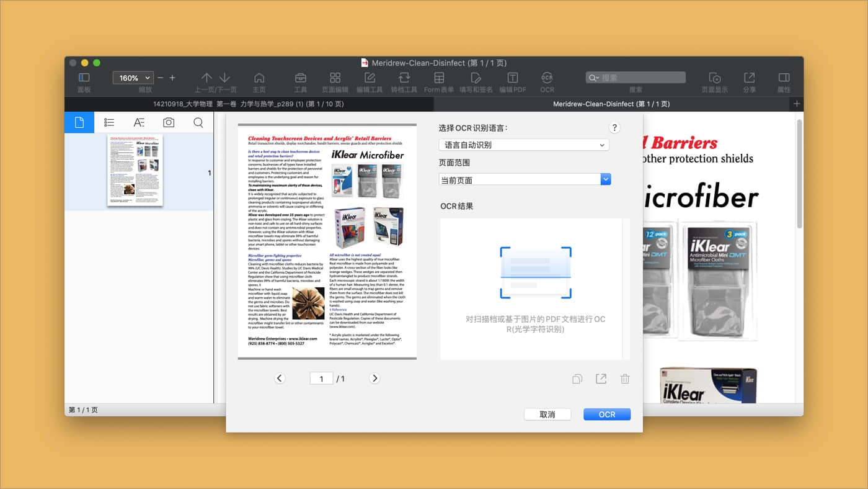Open the 分享 share icon
868x489 pixels.
click(x=749, y=78)
